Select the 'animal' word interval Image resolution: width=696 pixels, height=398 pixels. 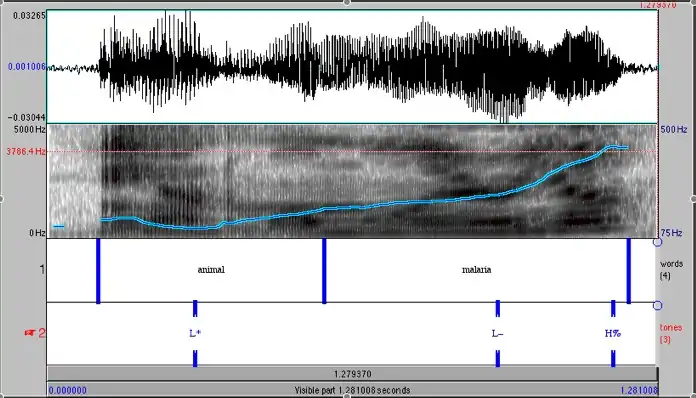point(211,270)
